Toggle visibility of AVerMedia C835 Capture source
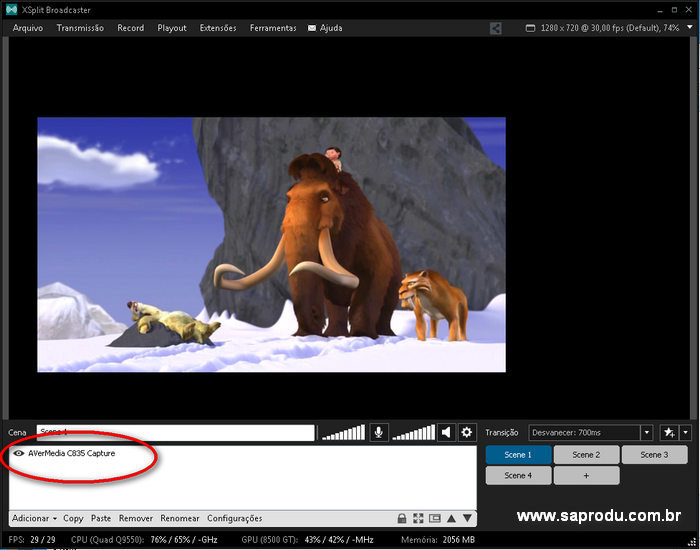 click(19, 454)
